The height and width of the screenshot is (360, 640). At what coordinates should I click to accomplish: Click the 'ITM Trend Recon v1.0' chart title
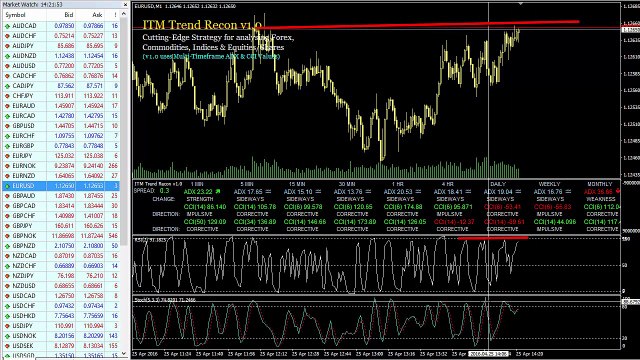point(202,25)
